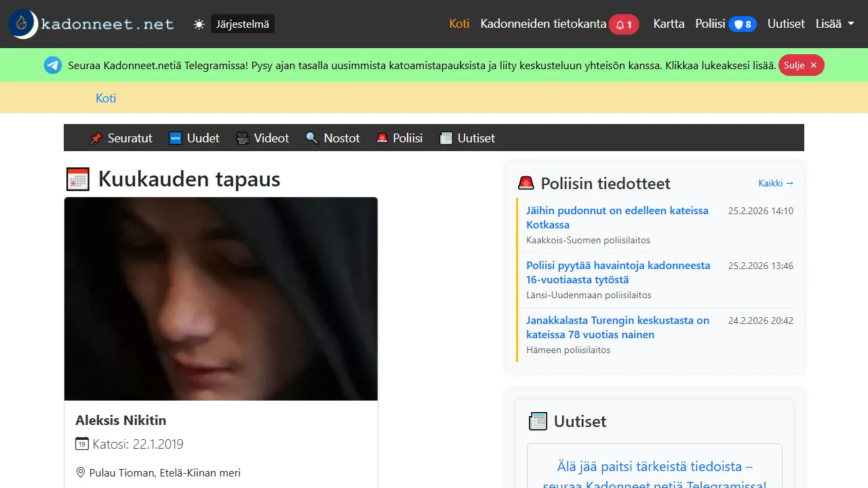Screen dimensions: 868x488
Task: Click the newspaper icon next to Uutiset toolbar item
Action: [x=446, y=138]
